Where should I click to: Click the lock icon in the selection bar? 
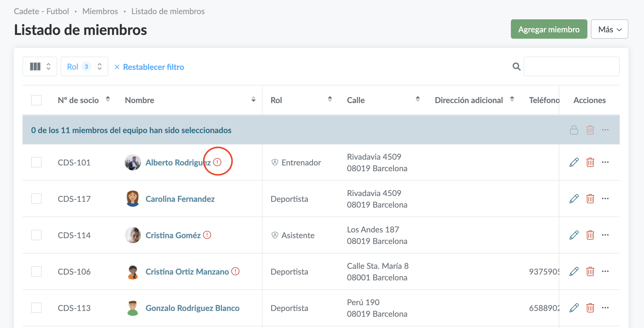click(x=574, y=130)
